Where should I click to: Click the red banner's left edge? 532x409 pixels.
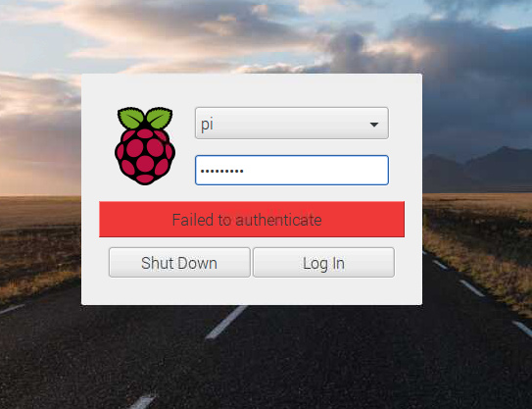coord(101,219)
